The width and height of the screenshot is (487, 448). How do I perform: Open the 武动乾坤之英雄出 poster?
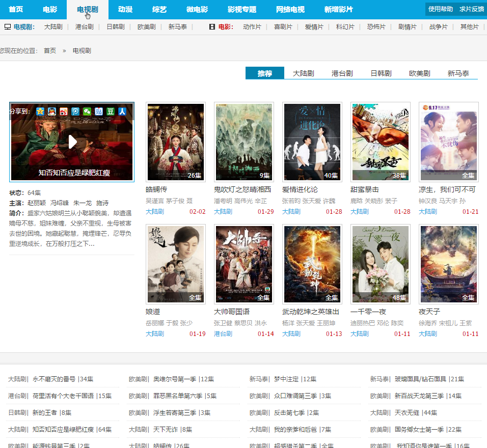point(312,264)
